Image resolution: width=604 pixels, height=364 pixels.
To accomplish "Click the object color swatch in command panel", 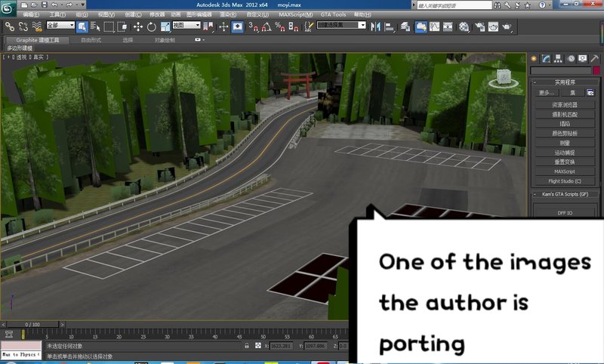I will pos(596,70).
